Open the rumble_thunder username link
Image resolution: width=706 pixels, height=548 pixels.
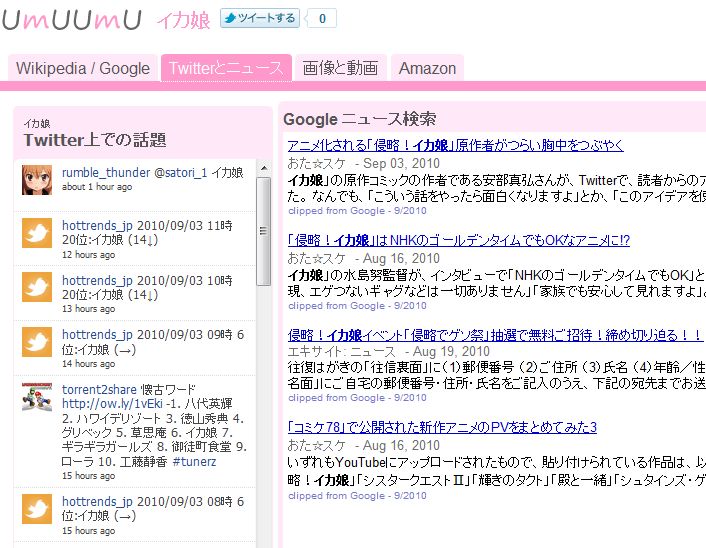(106, 172)
